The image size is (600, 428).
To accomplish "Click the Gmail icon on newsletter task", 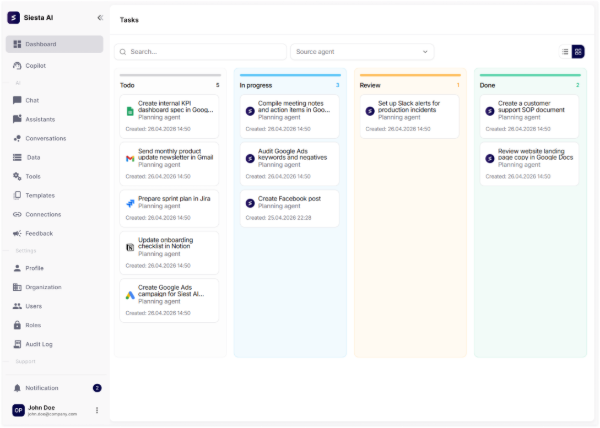I will [130, 158].
